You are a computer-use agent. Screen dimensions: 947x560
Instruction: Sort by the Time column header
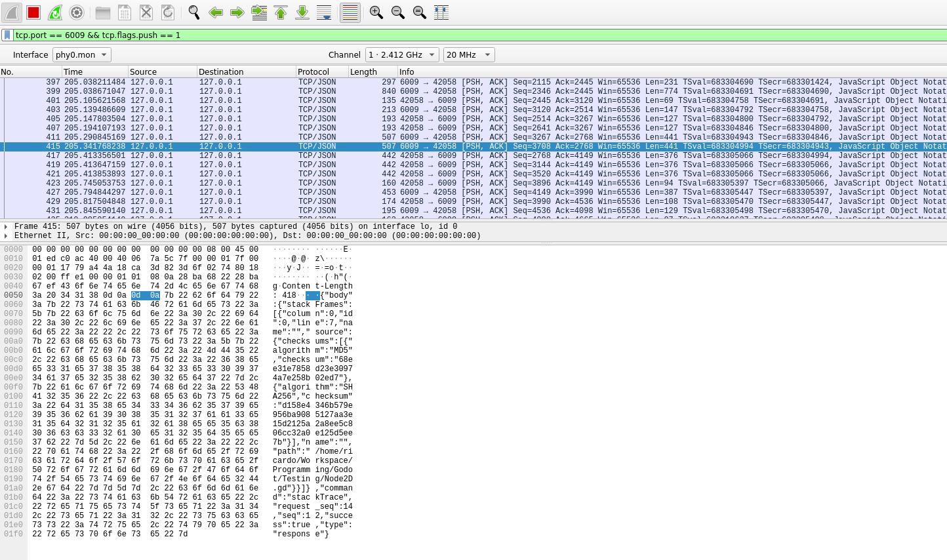tap(95, 72)
